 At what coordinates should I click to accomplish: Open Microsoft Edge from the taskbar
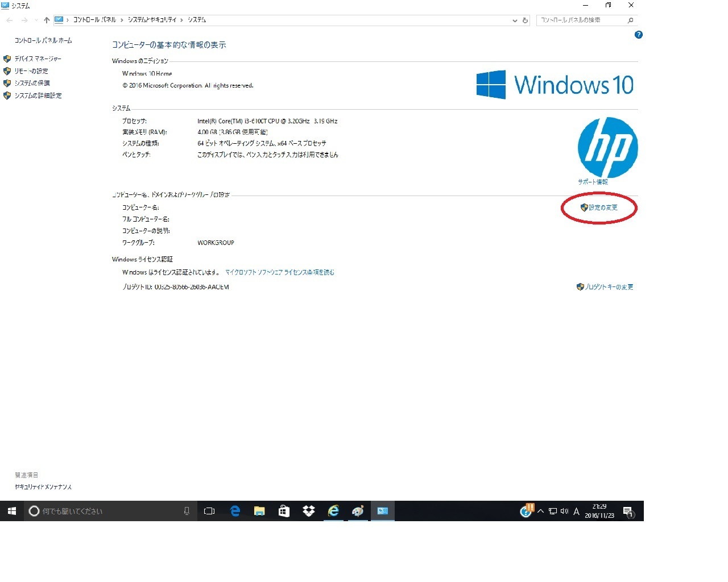pos(235,511)
